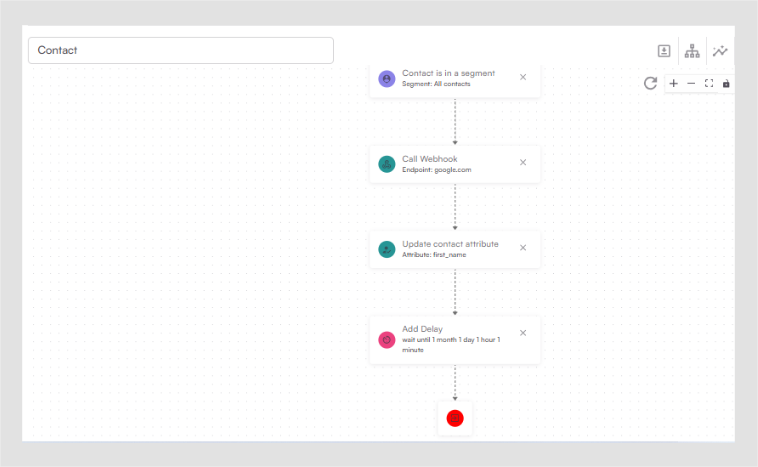
Task: Zoom in with the plus button
Action: click(673, 83)
